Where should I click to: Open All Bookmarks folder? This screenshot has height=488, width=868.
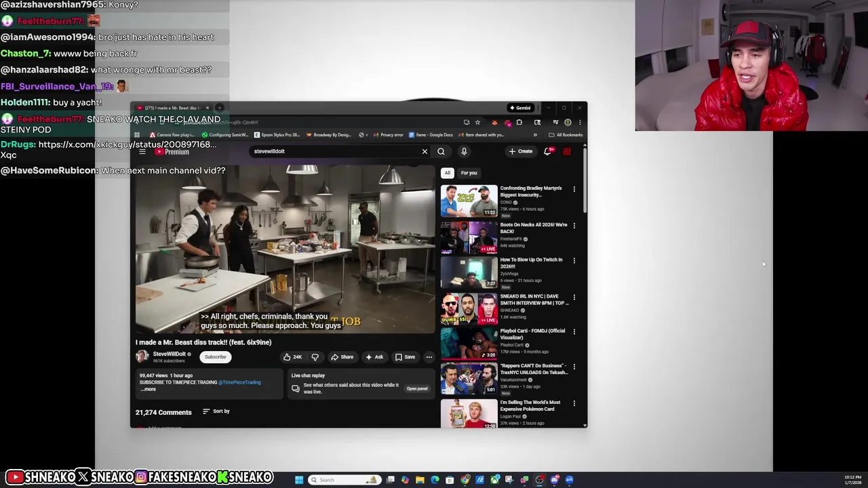(x=566, y=135)
